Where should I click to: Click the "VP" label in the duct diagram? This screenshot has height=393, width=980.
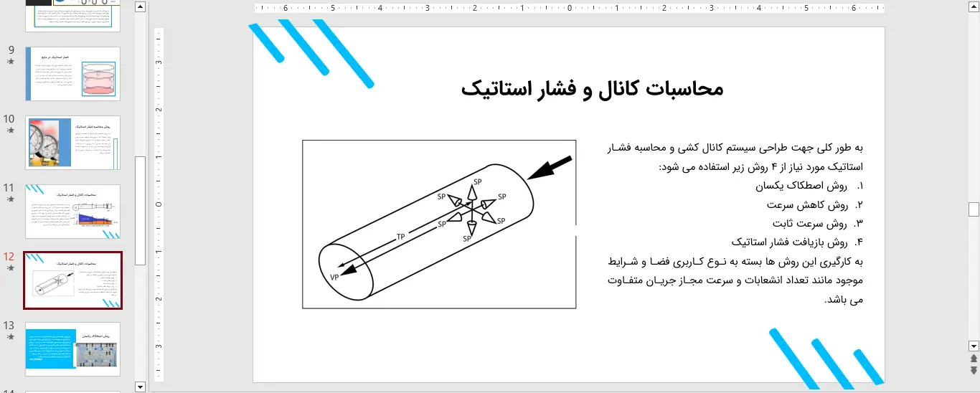[x=334, y=278]
